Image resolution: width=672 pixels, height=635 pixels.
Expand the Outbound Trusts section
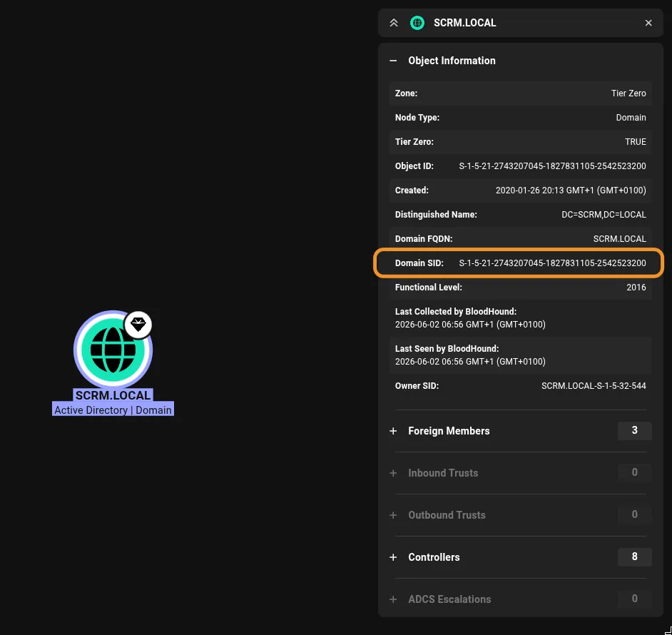point(393,515)
